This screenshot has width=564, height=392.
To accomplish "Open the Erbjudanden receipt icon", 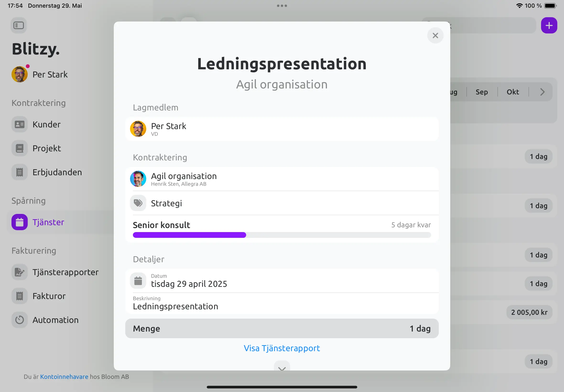I will click(x=20, y=172).
